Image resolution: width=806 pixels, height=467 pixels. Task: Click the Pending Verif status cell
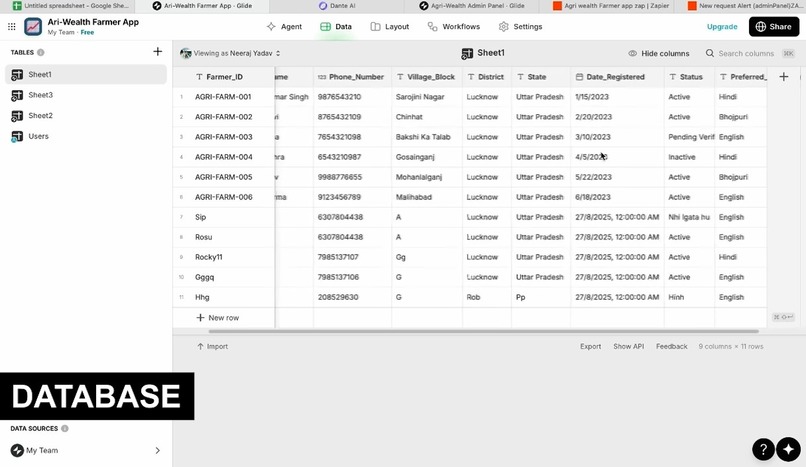(x=689, y=137)
